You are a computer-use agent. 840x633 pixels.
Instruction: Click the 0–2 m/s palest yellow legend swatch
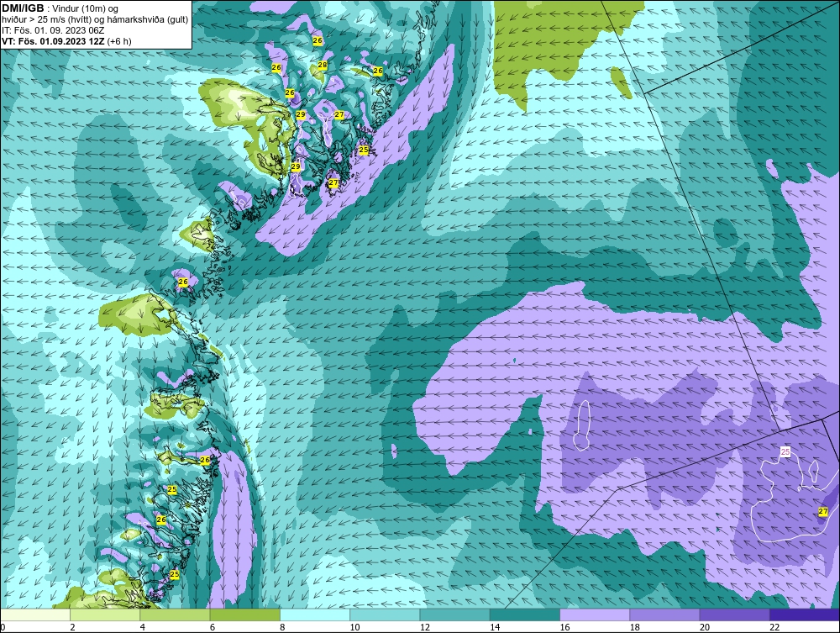[x=34, y=615]
